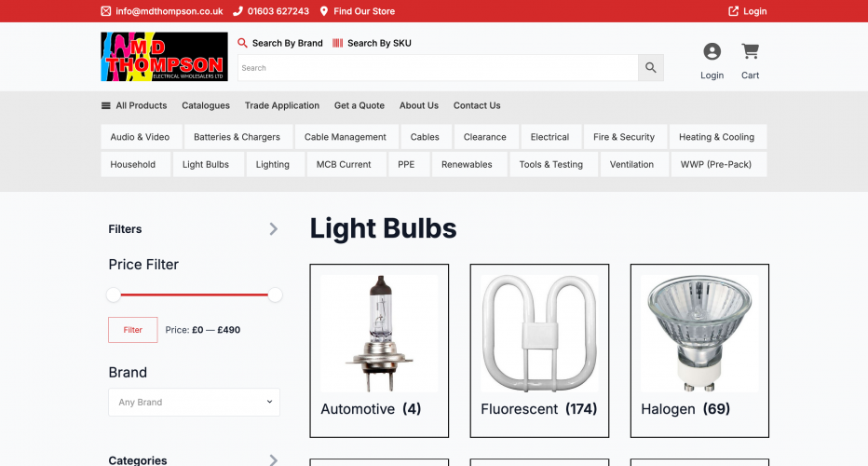
Task: Open the Trade Application page
Action: pyautogui.click(x=282, y=105)
